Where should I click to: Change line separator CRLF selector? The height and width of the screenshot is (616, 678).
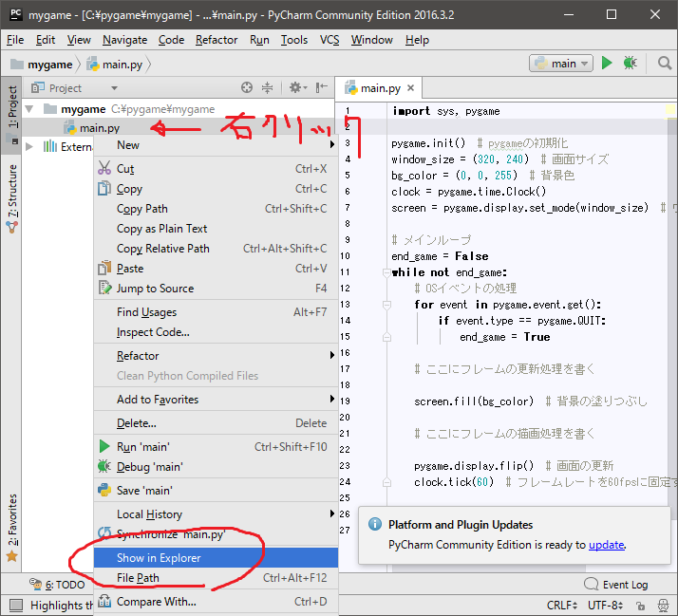point(562,606)
